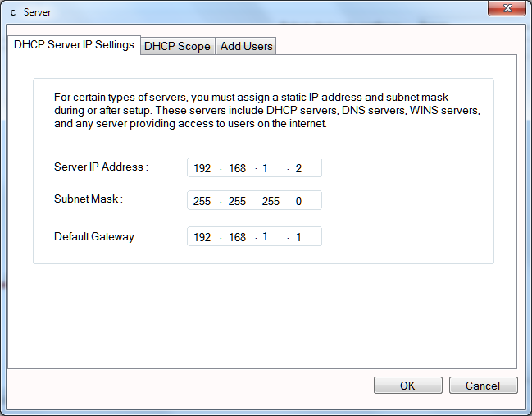Click second octet 168 of Server IP Address
This screenshot has width=532, height=416.
click(237, 168)
